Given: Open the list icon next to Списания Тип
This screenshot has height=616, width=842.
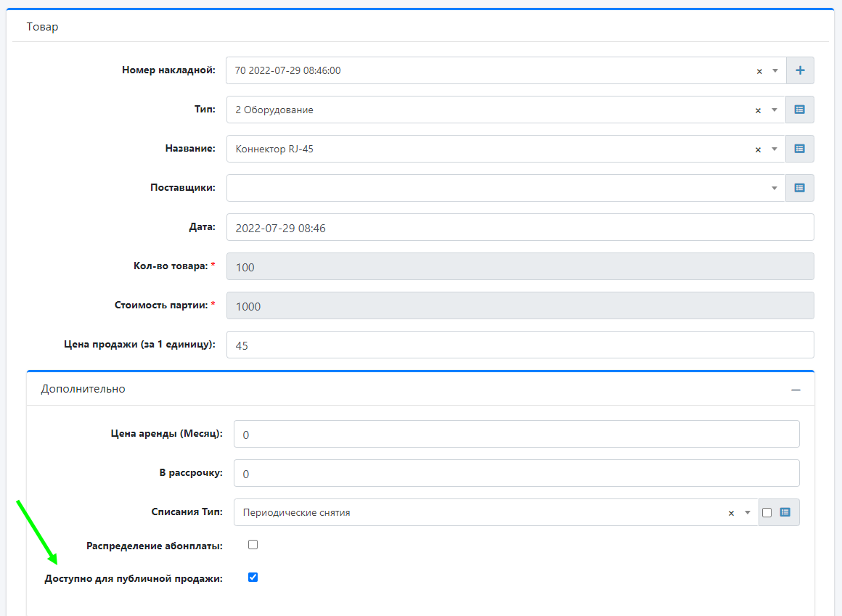Looking at the screenshot, I should tap(785, 512).
